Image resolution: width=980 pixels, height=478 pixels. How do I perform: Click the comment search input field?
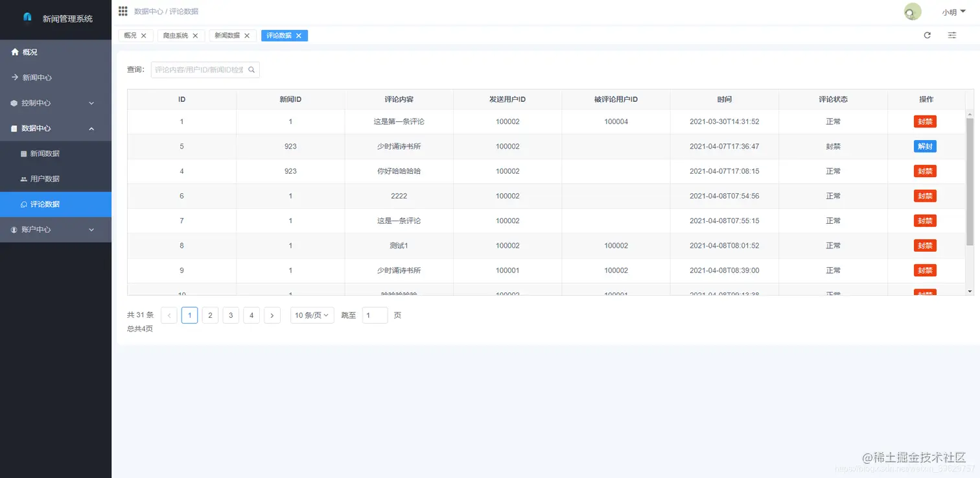click(205, 70)
